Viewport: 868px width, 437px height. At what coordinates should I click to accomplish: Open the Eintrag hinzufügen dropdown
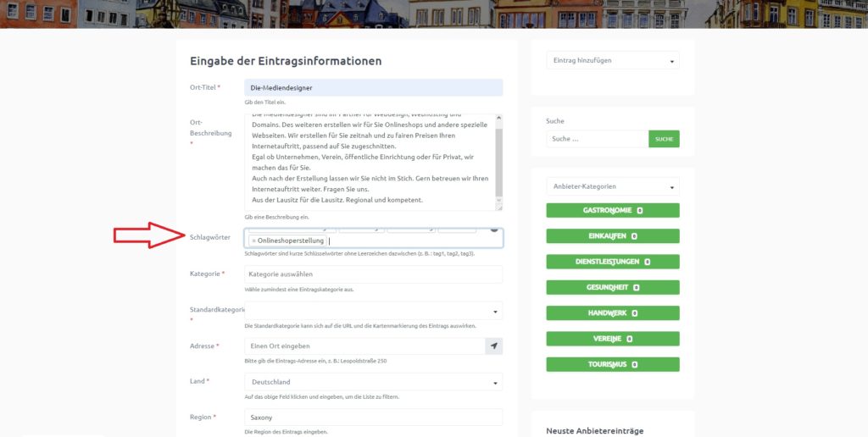(x=612, y=61)
